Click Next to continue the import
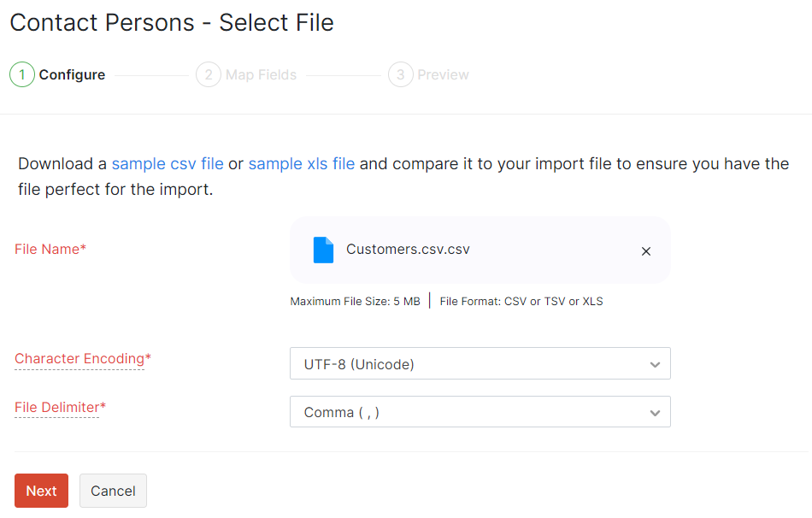Screen dimensions: 812x518 pyautogui.click(x=41, y=491)
